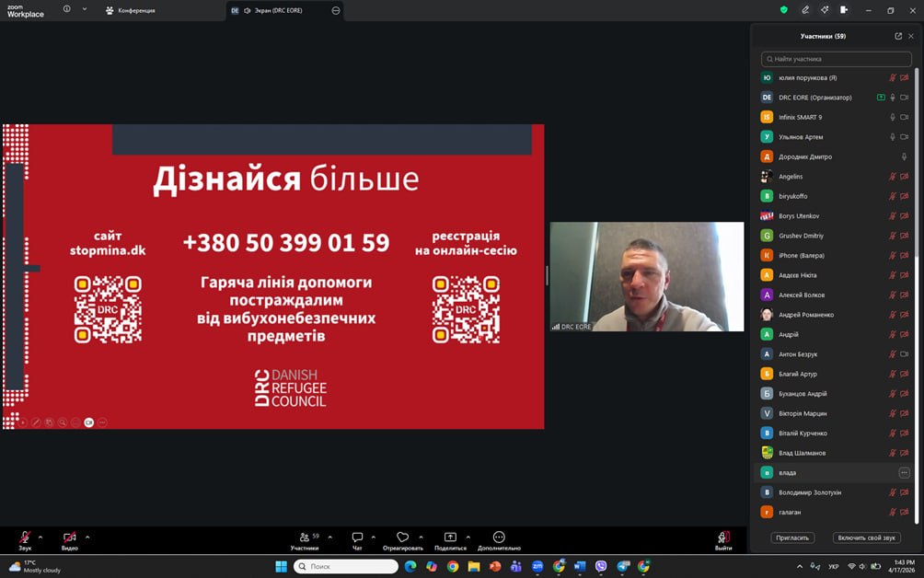Expand audio options arrow next to Звук

42,537
